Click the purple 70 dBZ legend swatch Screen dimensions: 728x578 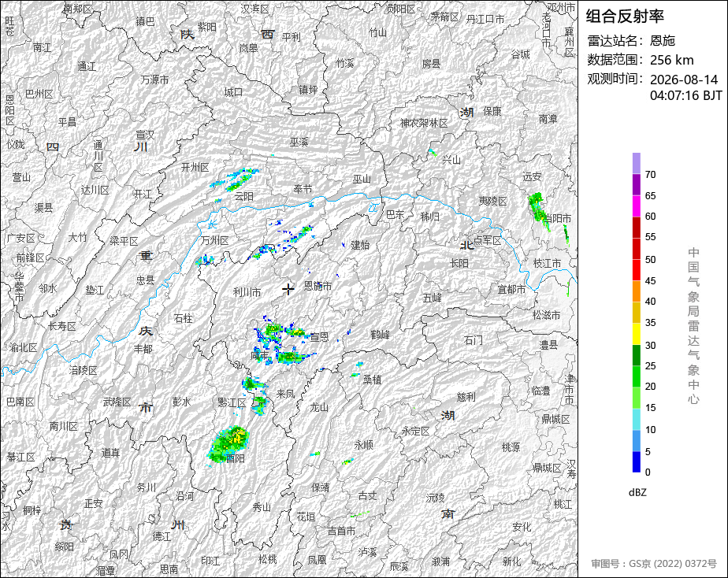[636, 163]
